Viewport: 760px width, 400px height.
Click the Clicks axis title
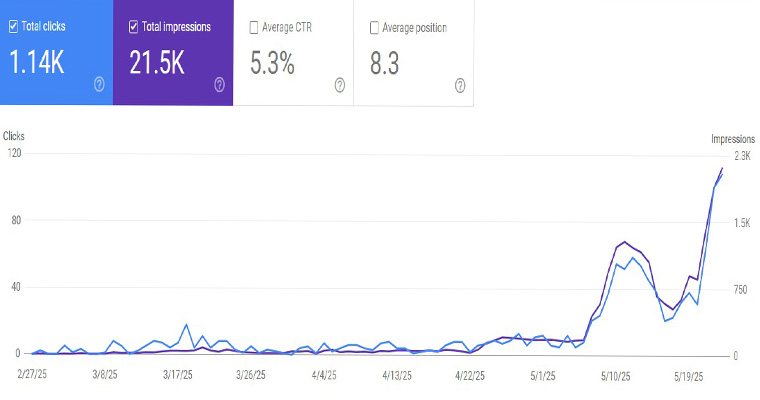pos(14,135)
